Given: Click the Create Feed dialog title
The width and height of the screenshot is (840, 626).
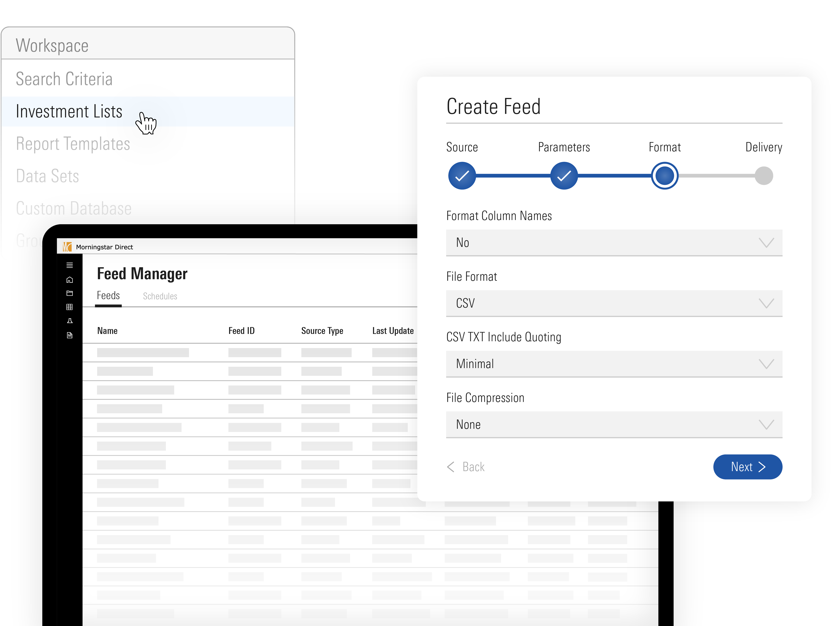Looking at the screenshot, I should coord(493,107).
